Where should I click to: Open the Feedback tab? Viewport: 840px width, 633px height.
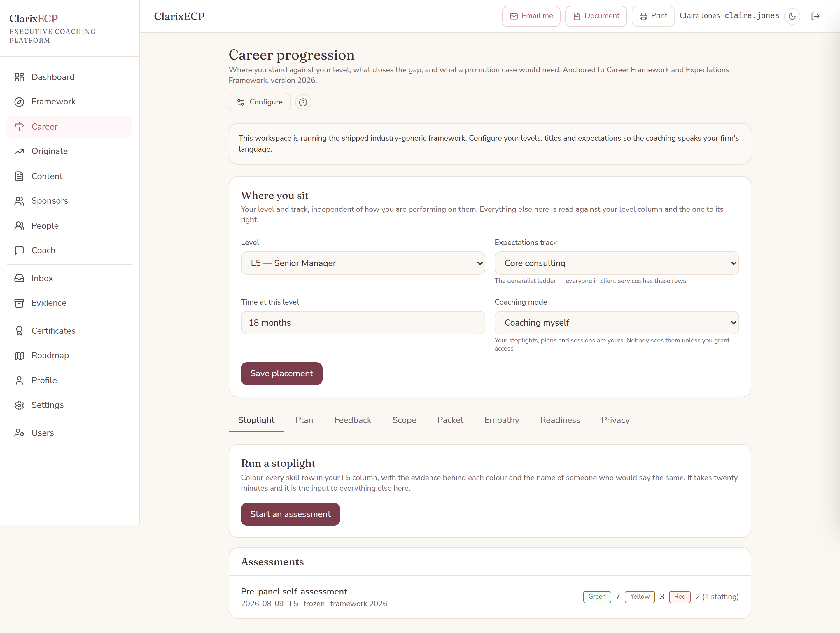tap(353, 420)
